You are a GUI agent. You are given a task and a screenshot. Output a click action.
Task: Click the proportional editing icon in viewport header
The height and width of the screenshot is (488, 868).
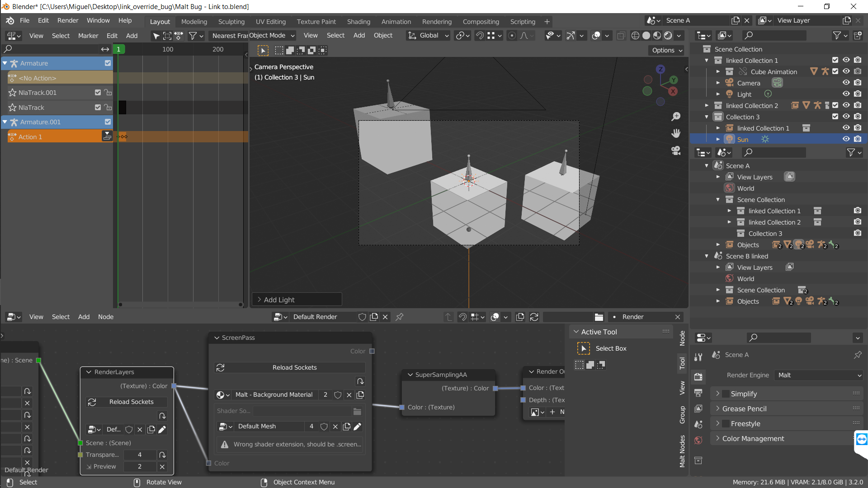click(x=512, y=35)
